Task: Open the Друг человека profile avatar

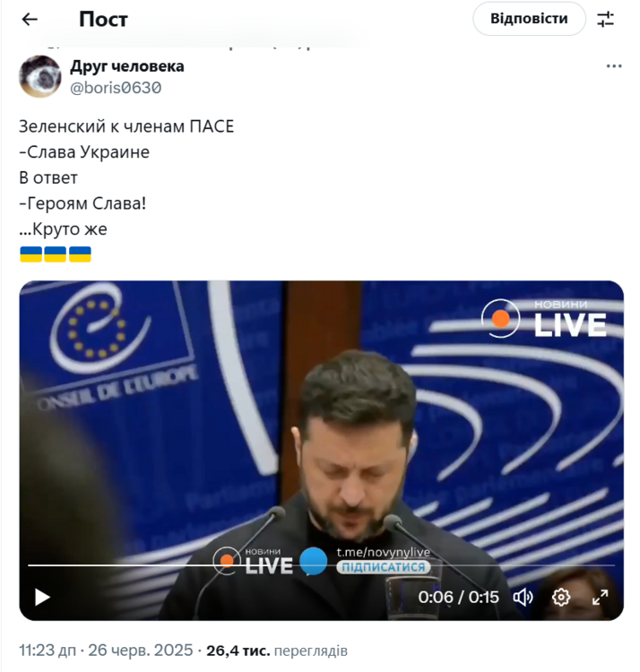Action: point(39,76)
